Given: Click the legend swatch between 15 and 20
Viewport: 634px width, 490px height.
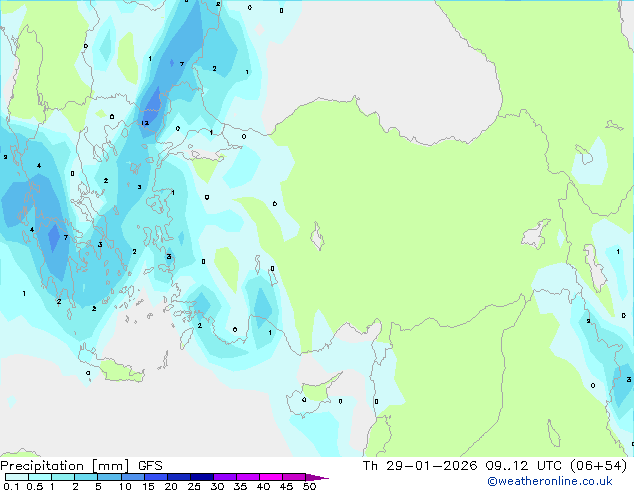Looking at the screenshot, I should pos(156,477).
